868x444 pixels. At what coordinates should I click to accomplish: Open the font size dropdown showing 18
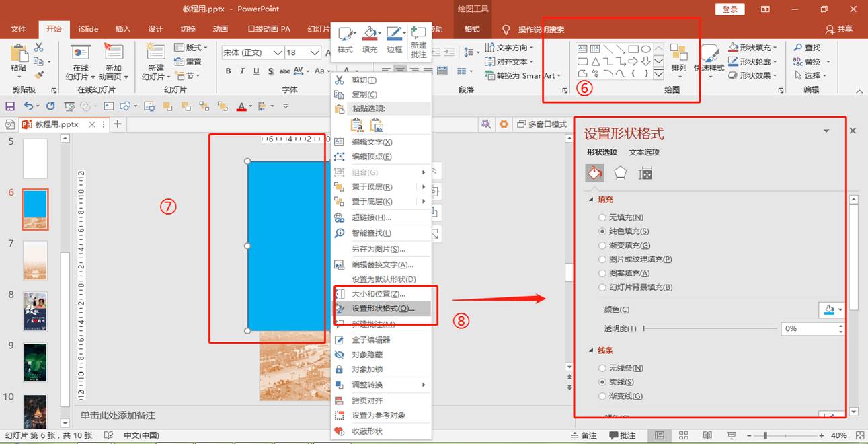click(x=315, y=52)
